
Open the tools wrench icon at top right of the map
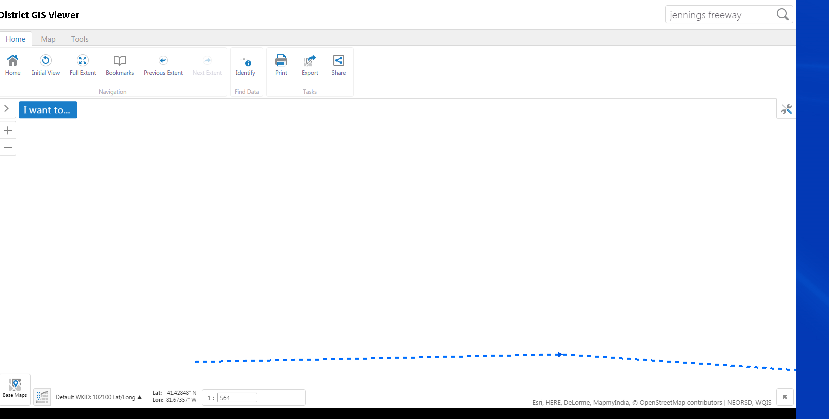click(x=786, y=109)
